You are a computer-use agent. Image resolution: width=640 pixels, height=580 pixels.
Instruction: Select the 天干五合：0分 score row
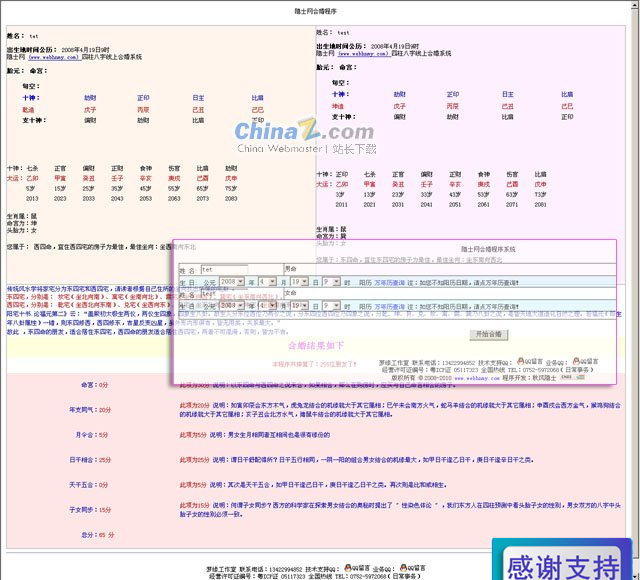(x=88, y=485)
